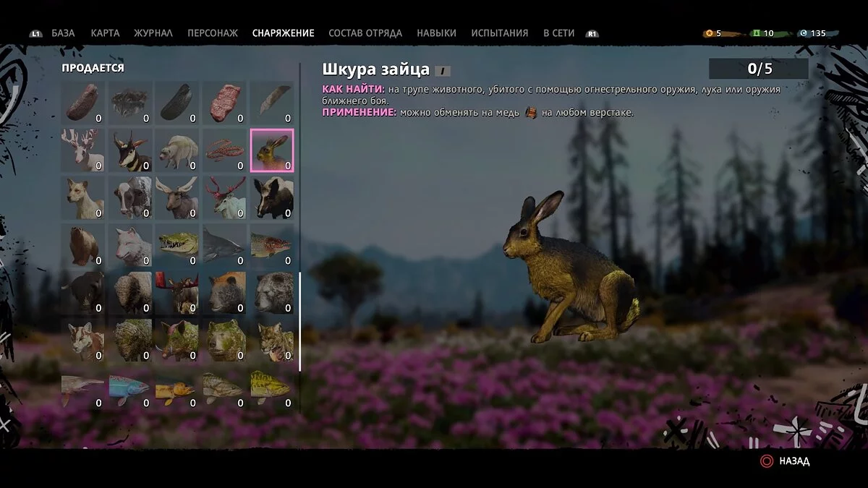Screen dimensions: 868x488
Task: Click the resource counter showing 135
Action: coord(813,33)
